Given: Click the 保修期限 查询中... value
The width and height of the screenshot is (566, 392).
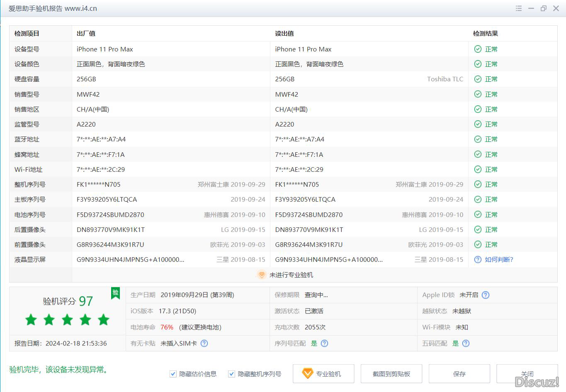Looking at the screenshot, I should pos(316,295).
